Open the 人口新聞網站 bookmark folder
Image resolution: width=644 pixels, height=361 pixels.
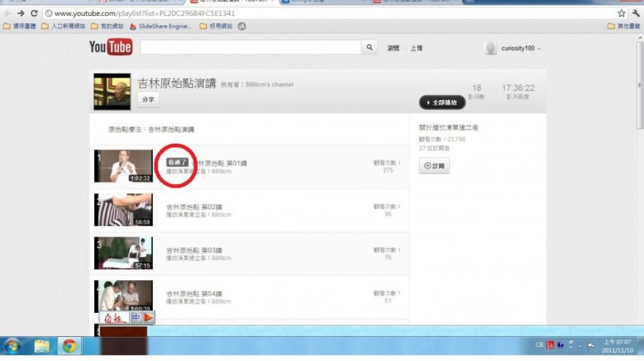tap(63, 26)
